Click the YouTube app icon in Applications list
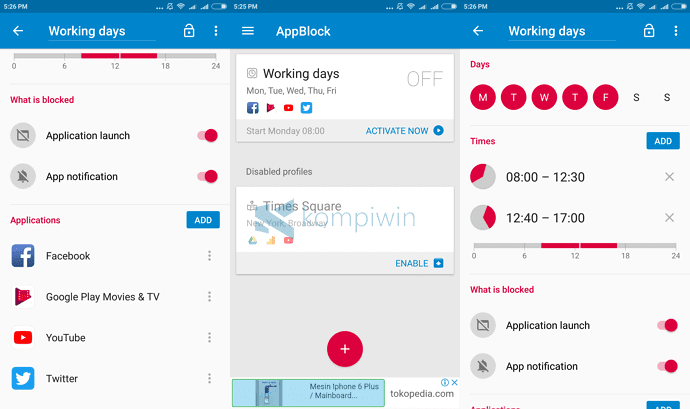Screen dimensions: 690x409 23,338
